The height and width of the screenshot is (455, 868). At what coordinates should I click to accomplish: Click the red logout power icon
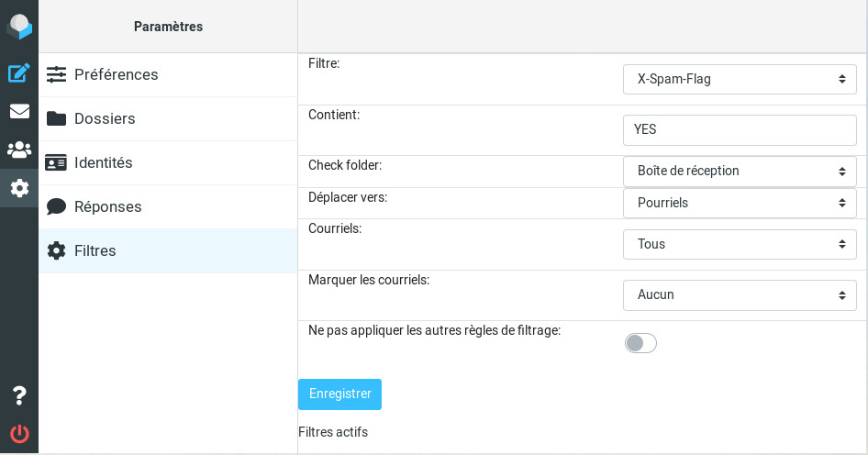(x=19, y=433)
